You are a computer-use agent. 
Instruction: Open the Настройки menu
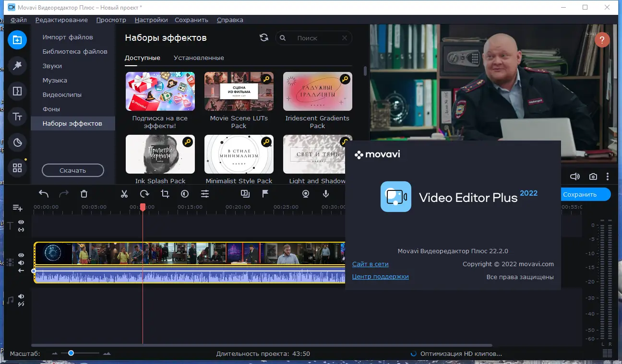(151, 20)
